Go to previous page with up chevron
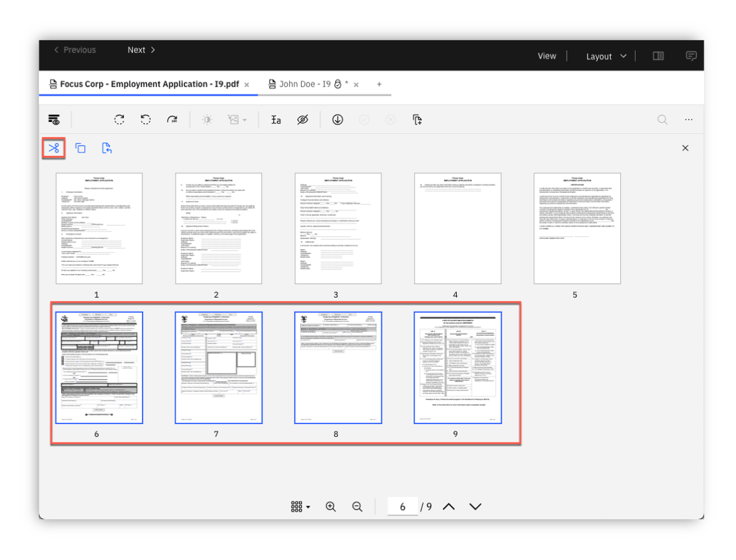The width and height of the screenshot is (736, 560). pyautogui.click(x=448, y=506)
